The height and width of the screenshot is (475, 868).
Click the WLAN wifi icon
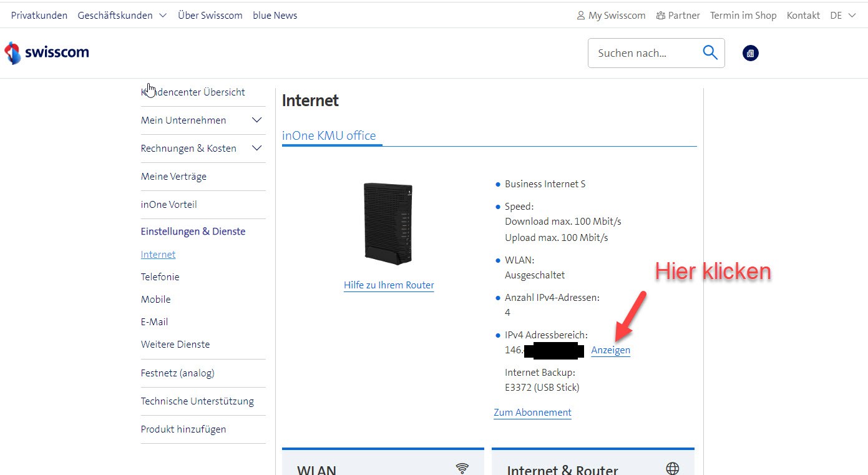point(462,468)
